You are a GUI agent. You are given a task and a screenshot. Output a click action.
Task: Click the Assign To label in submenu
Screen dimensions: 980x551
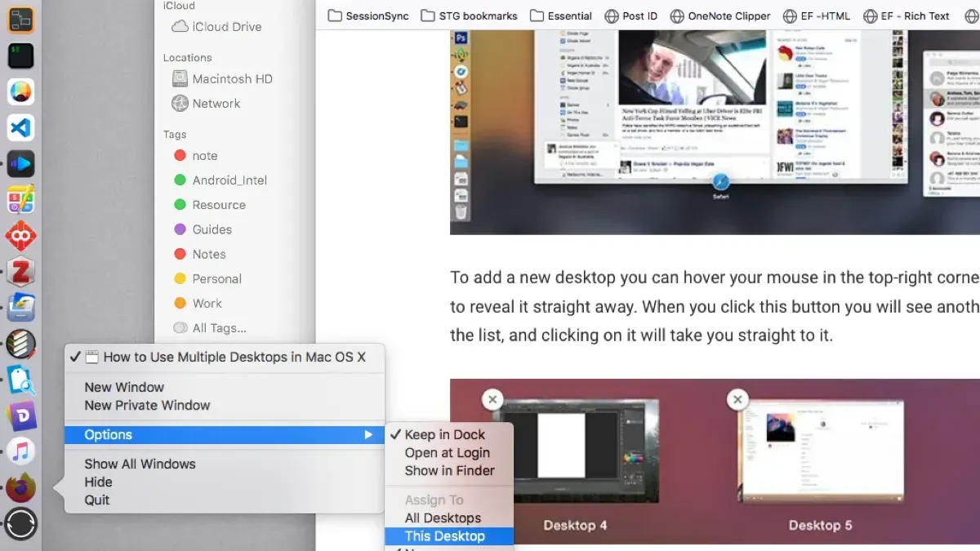434,500
